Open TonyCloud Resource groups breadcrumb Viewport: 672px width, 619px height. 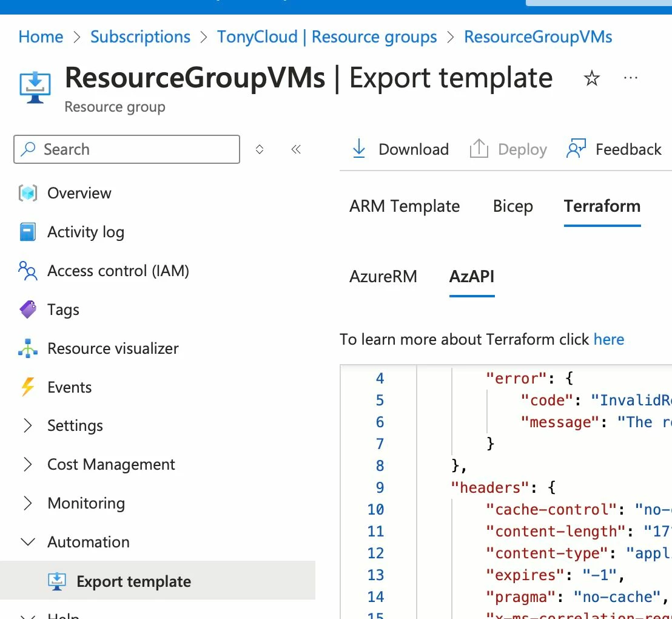click(x=327, y=37)
